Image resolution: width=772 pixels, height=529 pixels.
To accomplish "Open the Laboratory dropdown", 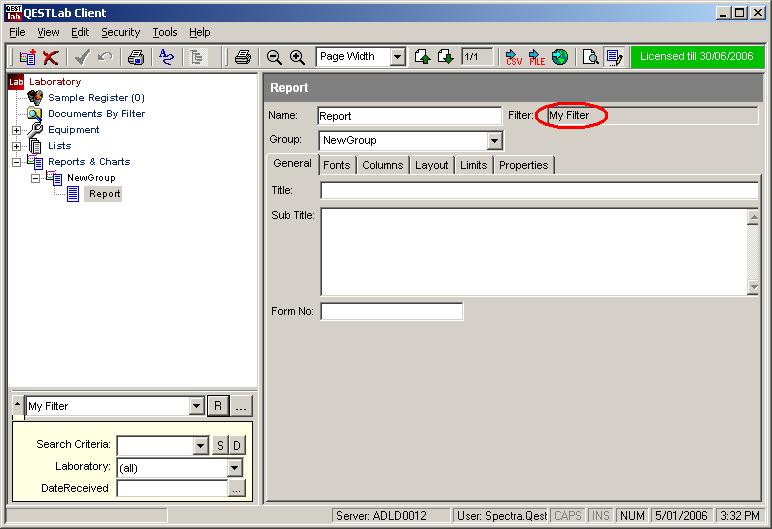I will (x=235, y=467).
